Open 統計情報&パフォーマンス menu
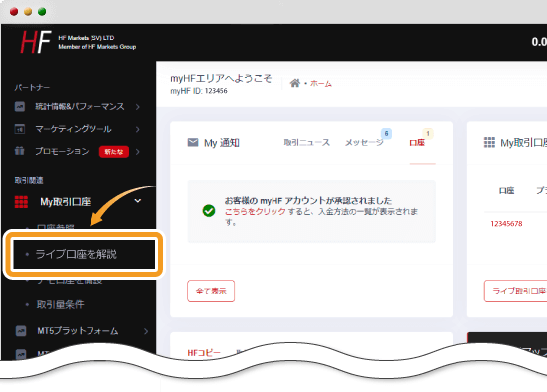 (80, 106)
